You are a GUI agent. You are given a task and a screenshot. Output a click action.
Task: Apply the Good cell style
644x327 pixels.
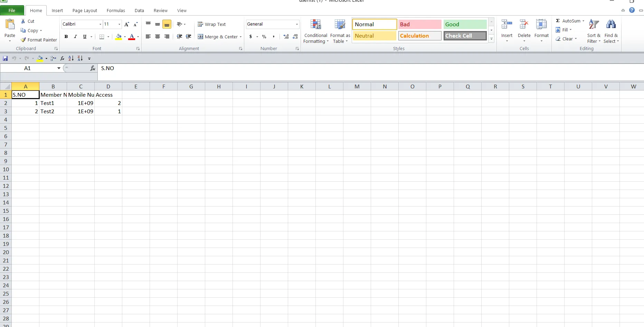(465, 24)
